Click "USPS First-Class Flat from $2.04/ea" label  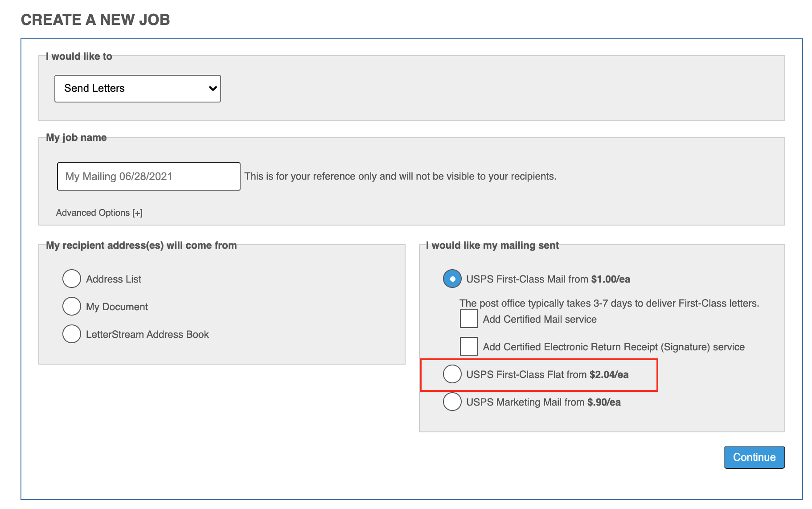click(547, 374)
